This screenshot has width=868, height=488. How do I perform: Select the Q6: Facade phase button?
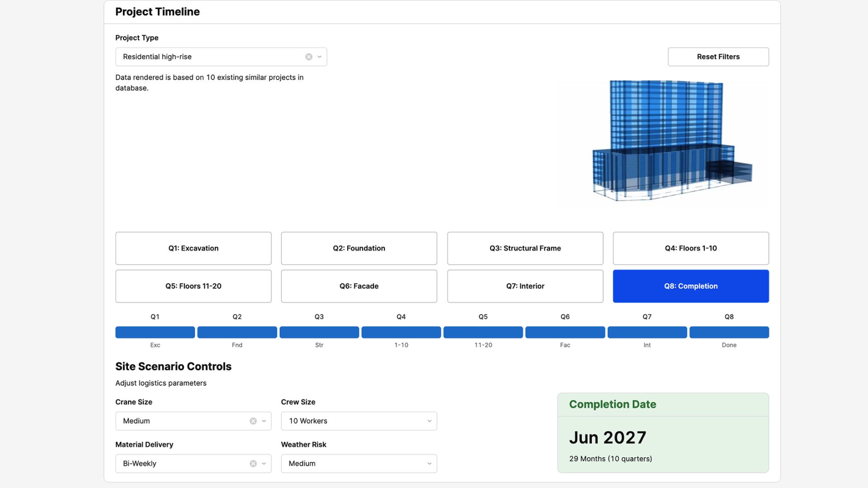click(359, 286)
